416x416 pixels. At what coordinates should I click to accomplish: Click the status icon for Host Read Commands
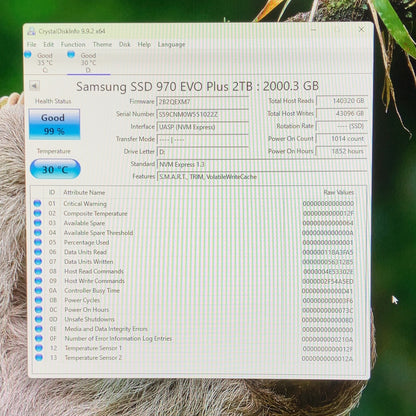pos(38,271)
